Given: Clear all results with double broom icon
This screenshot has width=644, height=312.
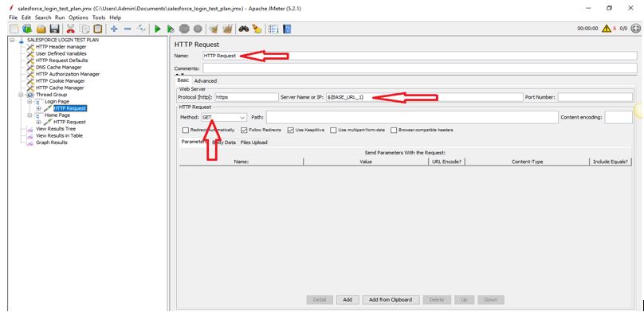Looking at the screenshot, I should (x=227, y=29).
